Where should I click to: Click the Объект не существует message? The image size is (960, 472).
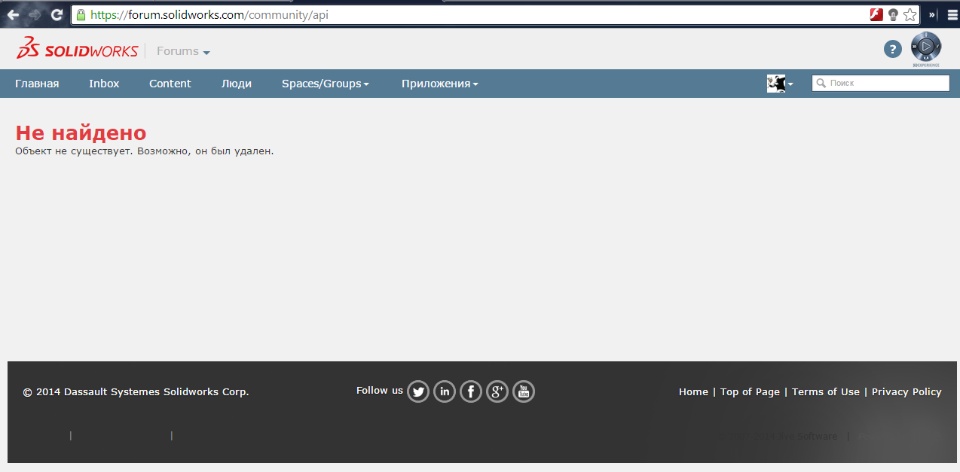(x=144, y=151)
